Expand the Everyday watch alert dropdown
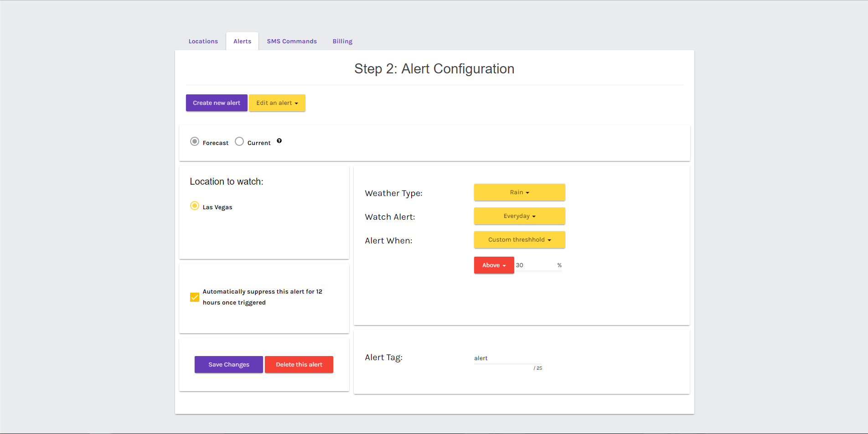The width and height of the screenshot is (868, 434). 520,216
